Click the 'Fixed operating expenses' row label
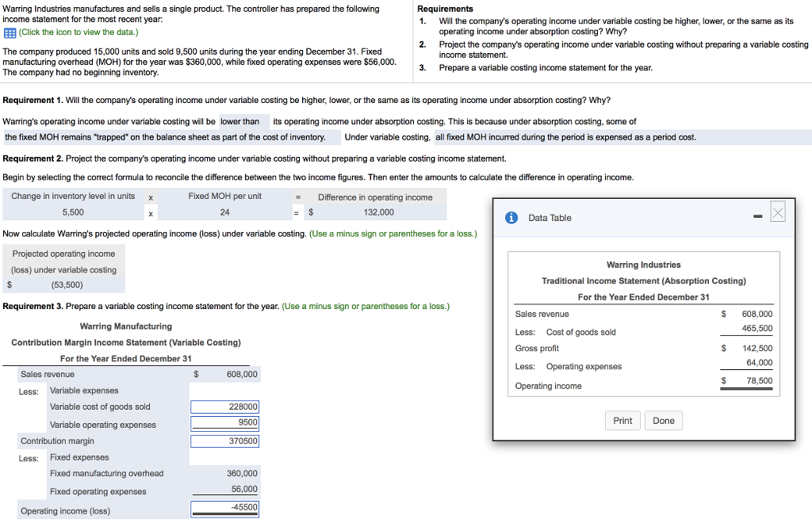 pos(98,491)
